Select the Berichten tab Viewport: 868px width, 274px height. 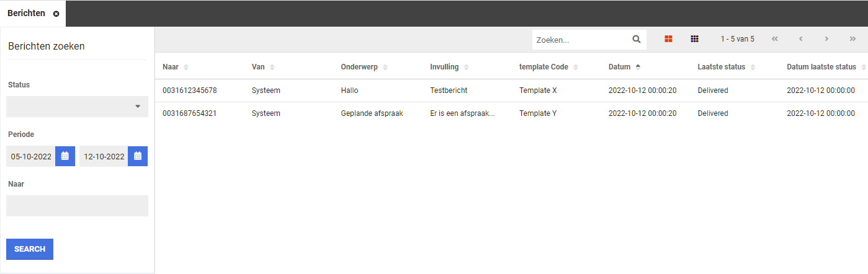coord(27,13)
